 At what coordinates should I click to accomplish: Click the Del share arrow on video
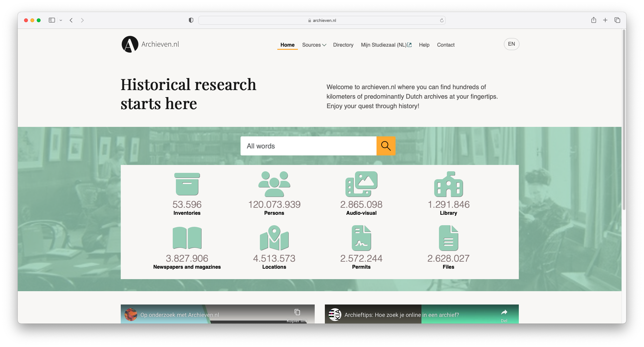pyautogui.click(x=504, y=312)
